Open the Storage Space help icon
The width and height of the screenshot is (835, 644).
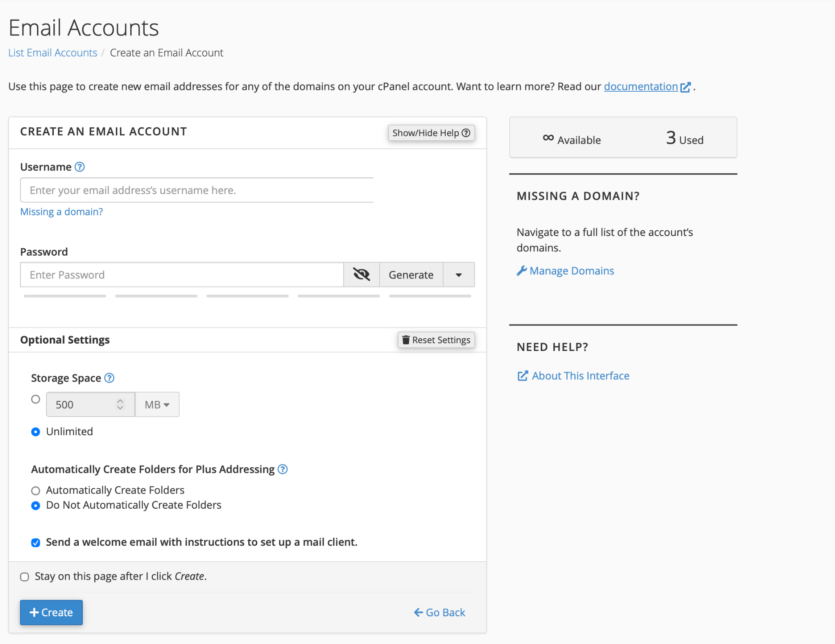pyautogui.click(x=109, y=378)
